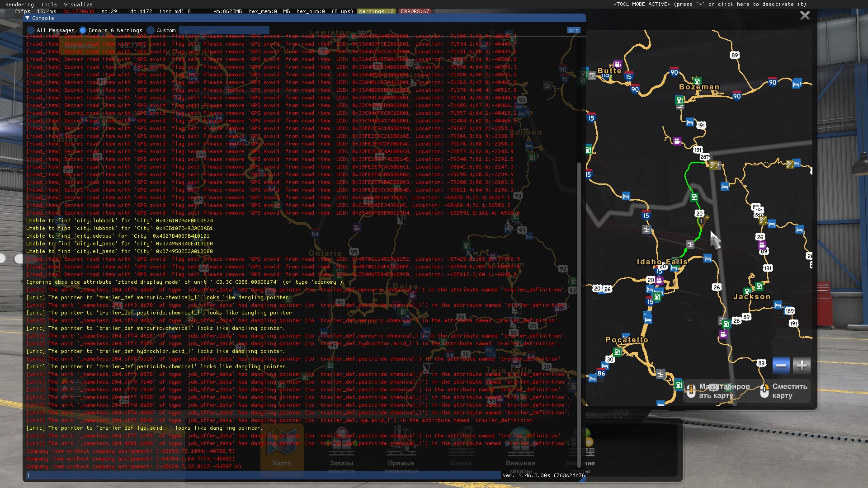The width and height of the screenshot is (868, 488).
Task: Open the Внешние заказы tab
Action: (x=520, y=450)
